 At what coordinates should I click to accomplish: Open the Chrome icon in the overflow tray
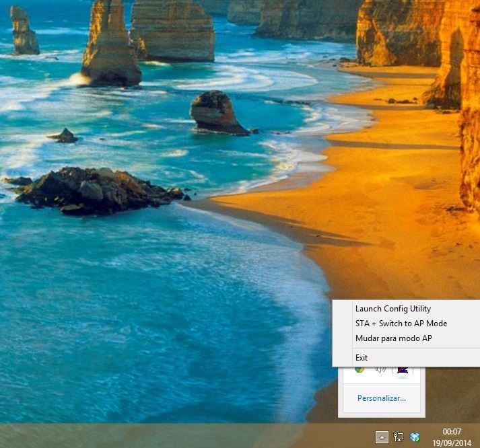359,370
